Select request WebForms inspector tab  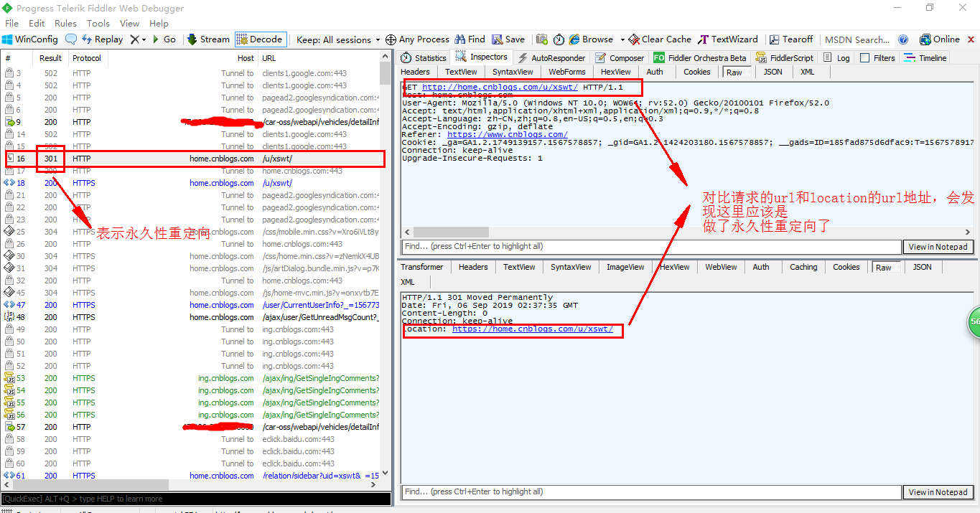point(567,72)
